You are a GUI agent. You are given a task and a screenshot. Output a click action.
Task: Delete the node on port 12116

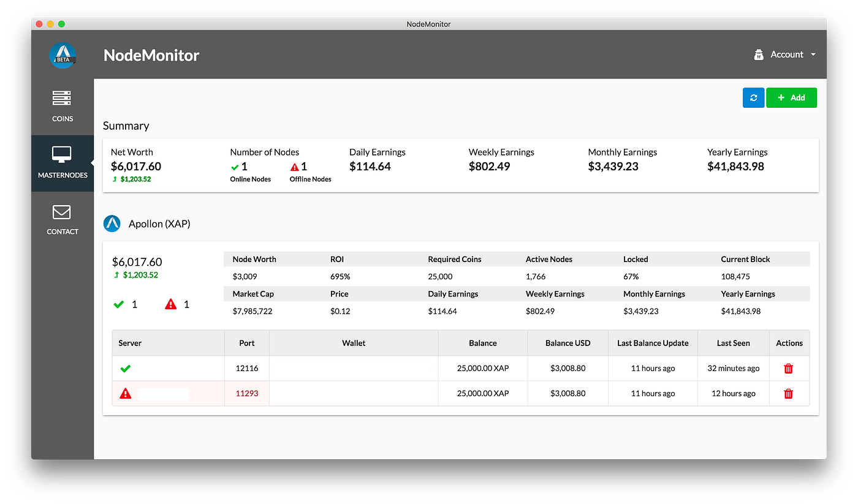pos(789,368)
